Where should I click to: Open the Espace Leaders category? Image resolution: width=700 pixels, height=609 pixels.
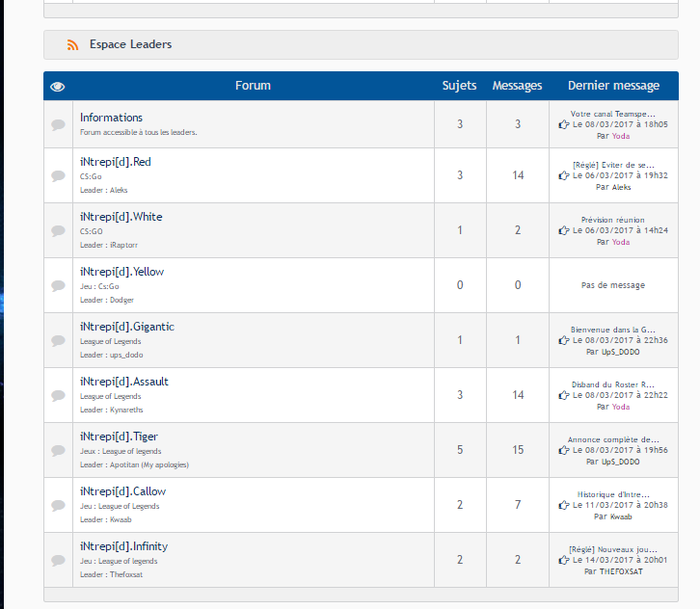130,44
